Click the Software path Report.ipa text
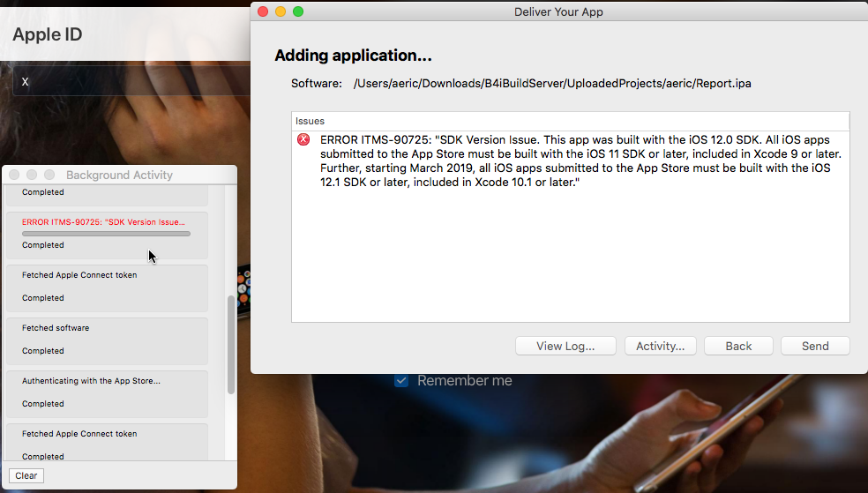The width and height of the screenshot is (868, 493). coord(552,84)
